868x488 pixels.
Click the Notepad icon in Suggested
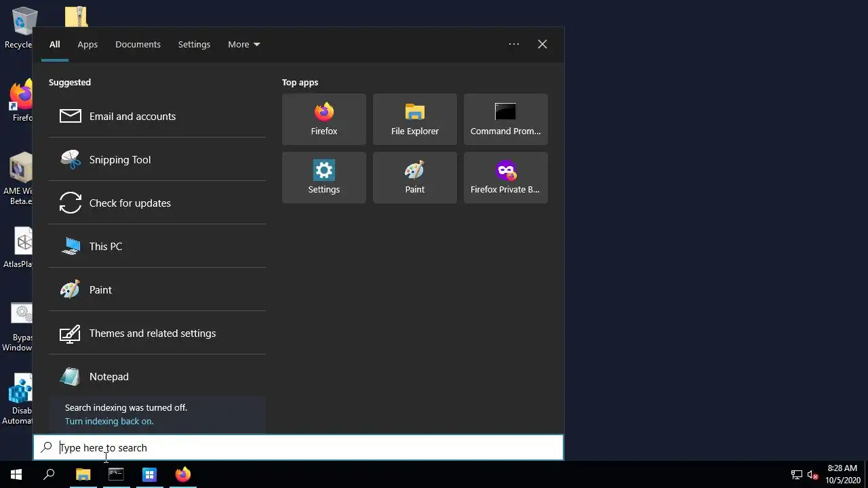71,376
